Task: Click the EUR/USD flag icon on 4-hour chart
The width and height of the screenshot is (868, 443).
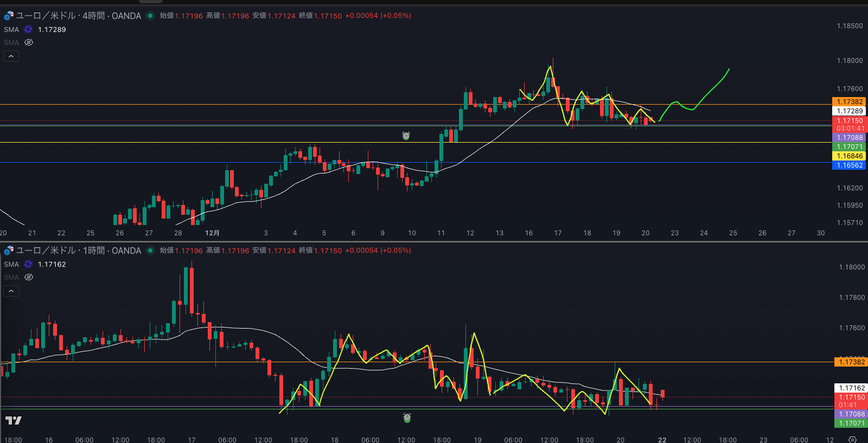Action: [9, 16]
